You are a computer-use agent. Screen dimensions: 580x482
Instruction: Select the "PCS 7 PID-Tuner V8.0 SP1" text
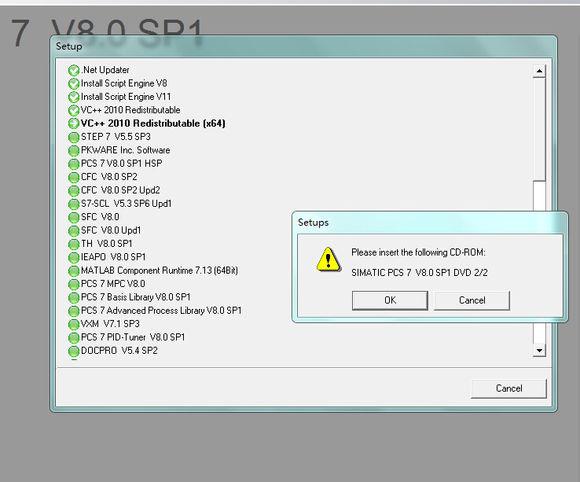pyautogui.click(x=133, y=337)
